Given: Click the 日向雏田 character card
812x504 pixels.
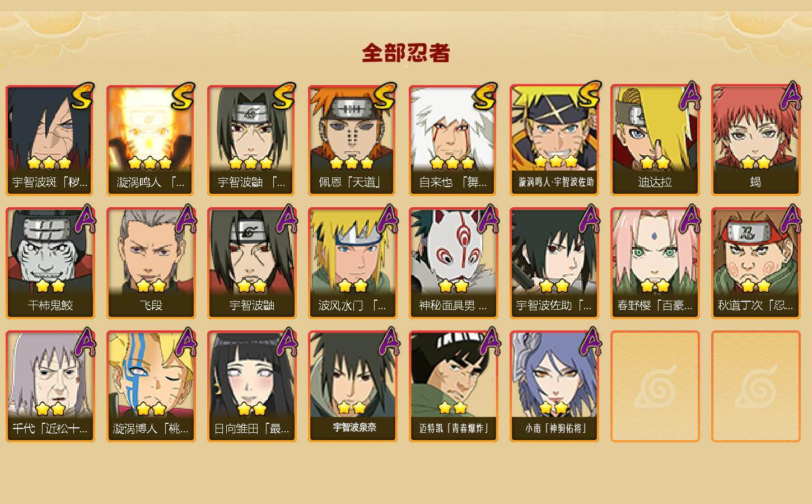Looking at the screenshot, I should (x=252, y=386).
